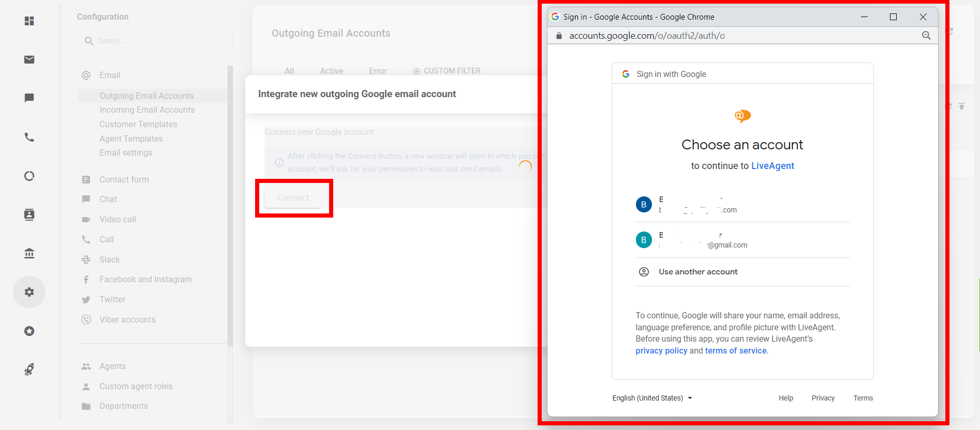980x430 pixels.
Task: Click the Search field in Configuration
Action: (x=155, y=41)
